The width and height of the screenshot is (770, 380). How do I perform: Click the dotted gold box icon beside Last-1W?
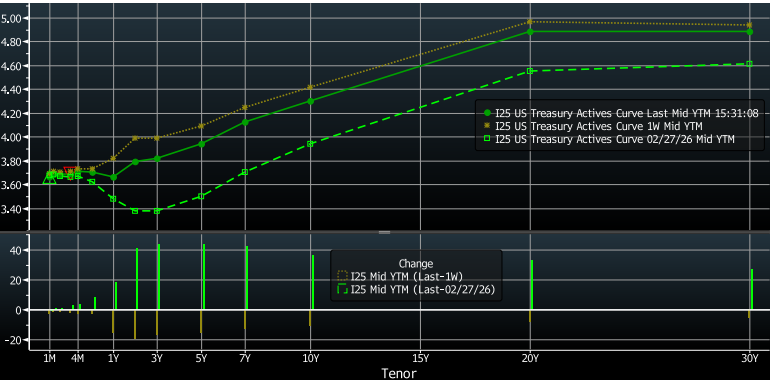point(343,276)
